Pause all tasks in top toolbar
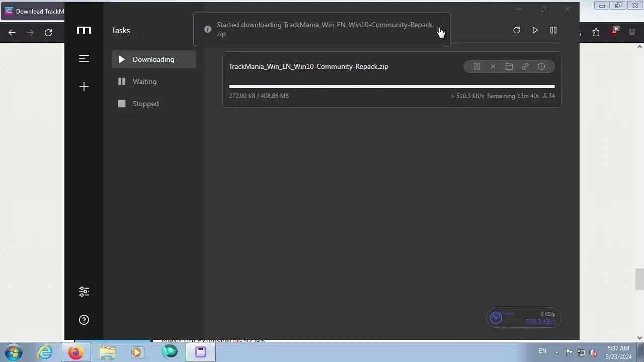644x362 pixels. [x=553, y=30]
